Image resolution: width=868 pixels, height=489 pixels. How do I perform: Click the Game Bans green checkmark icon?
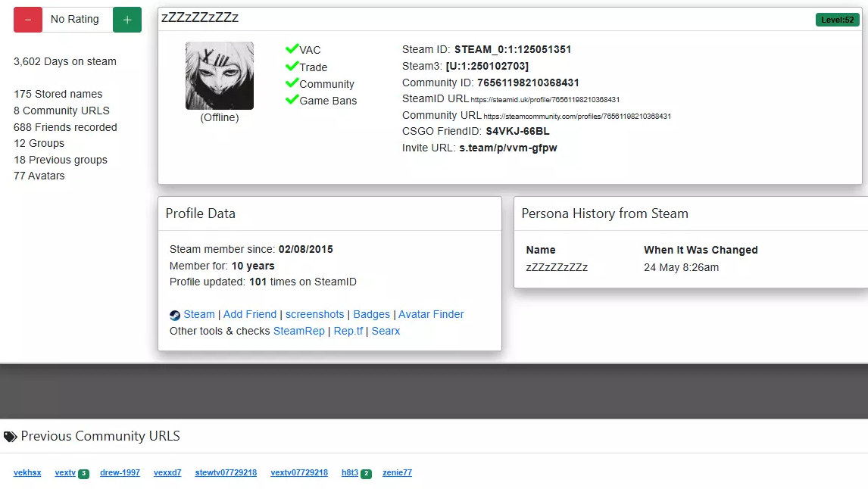coord(292,100)
